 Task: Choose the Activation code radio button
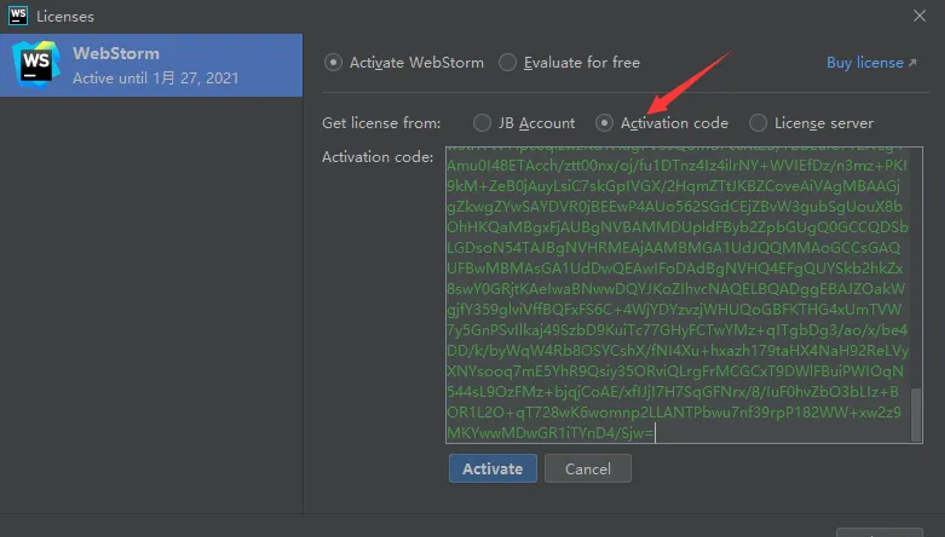[x=604, y=123]
